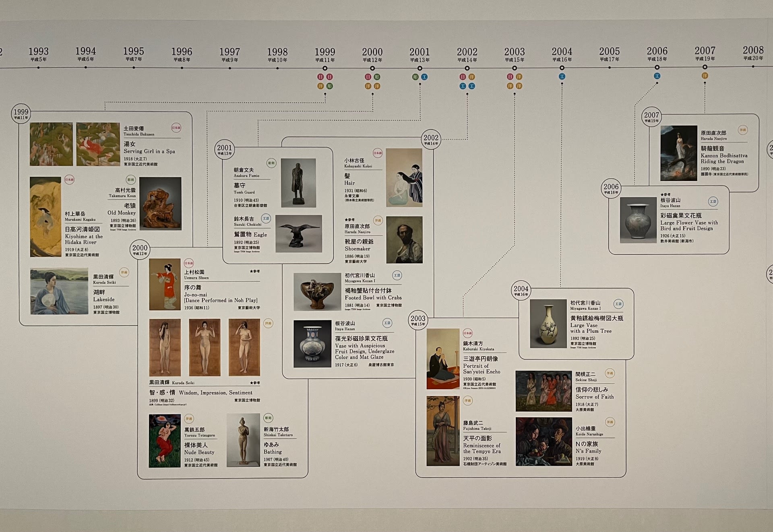The image size is (773, 532).
Task: Open the N's Family painting thumbnail
Action: [544, 442]
